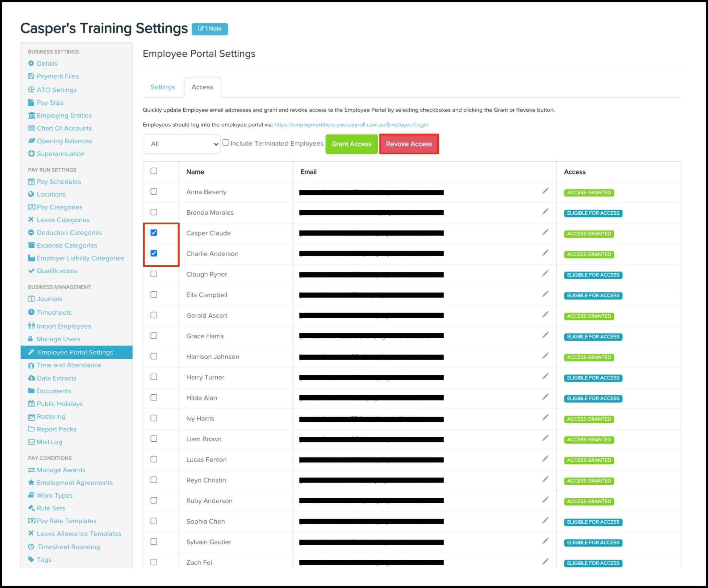Image resolution: width=708 pixels, height=588 pixels.
Task: Open the 1 Note badge
Action: click(210, 29)
